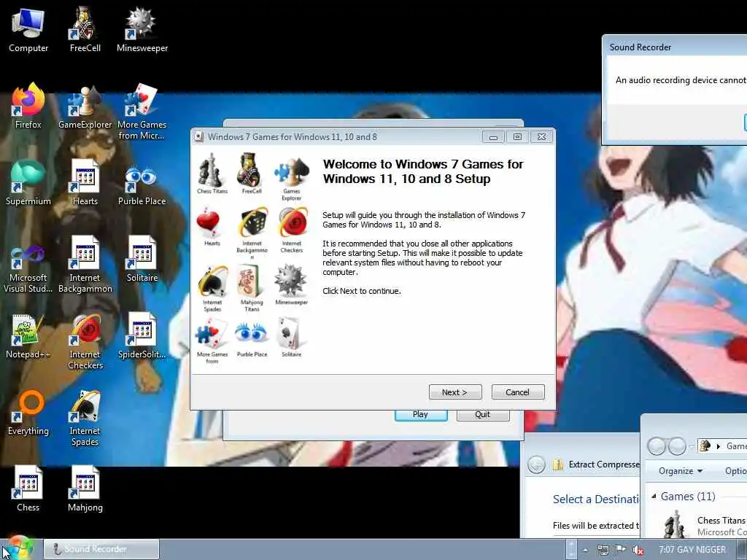This screenshot has height=560, width=747.
Task: Go back in Extract Compressed wizard
Action: (536, 464)
